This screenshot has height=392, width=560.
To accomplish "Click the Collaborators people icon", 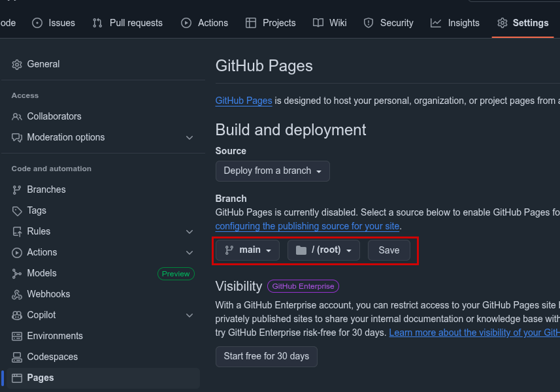I will click(17, 117).
